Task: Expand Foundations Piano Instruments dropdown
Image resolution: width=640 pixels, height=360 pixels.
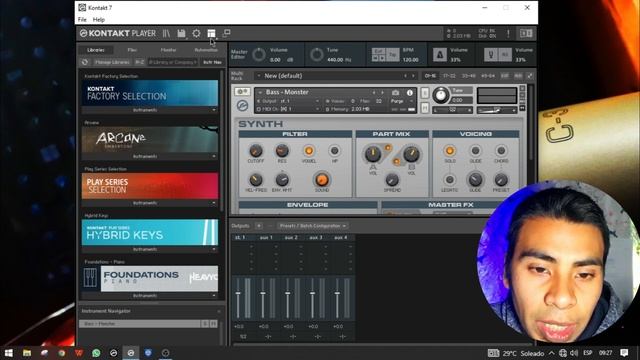Action: click(x=149, y=296)
